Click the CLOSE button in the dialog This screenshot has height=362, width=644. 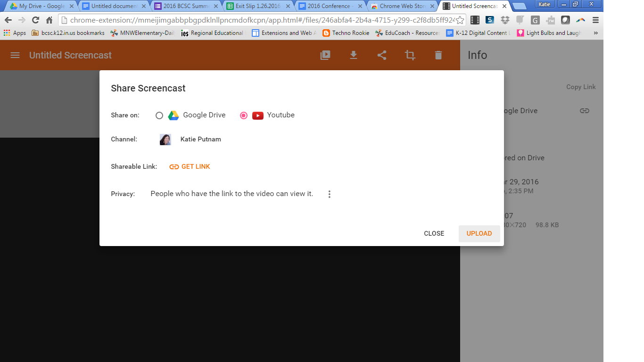434,234
